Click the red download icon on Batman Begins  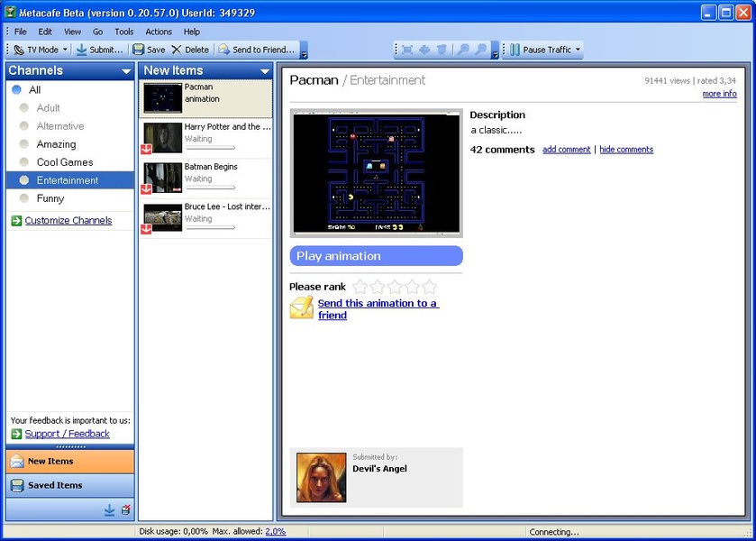[x=146, y=189]
